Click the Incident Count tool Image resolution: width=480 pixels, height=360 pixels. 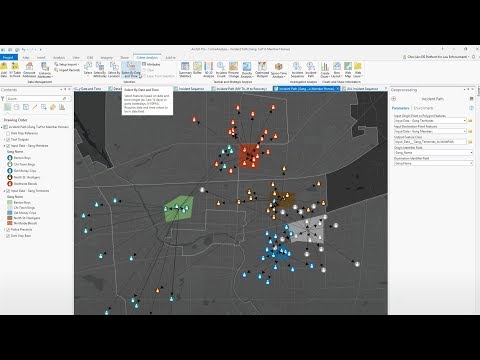221,69
